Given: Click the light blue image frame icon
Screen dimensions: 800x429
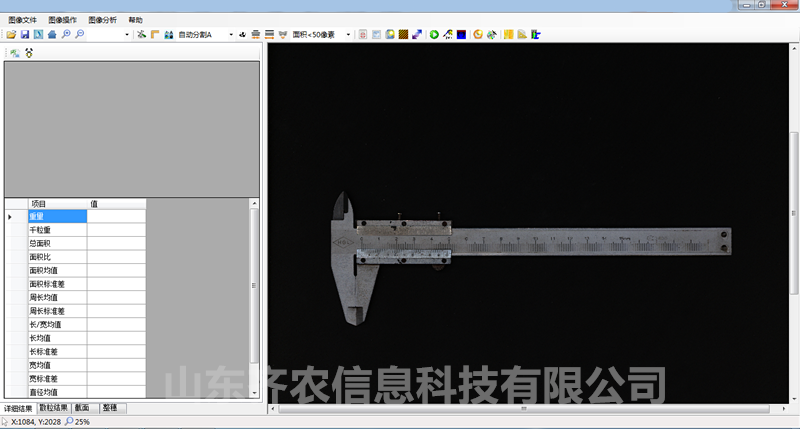Looking at the screenshot, I should [x=377, y=34].
